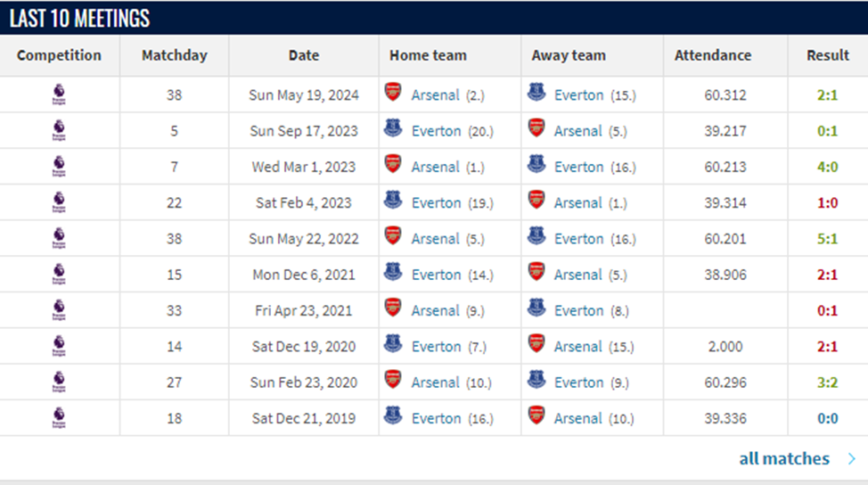The height and width of the screenshot is (485, 868).
Task: Click Premier League icon in Dec 6, 2021 row
Action: [59, 275]
